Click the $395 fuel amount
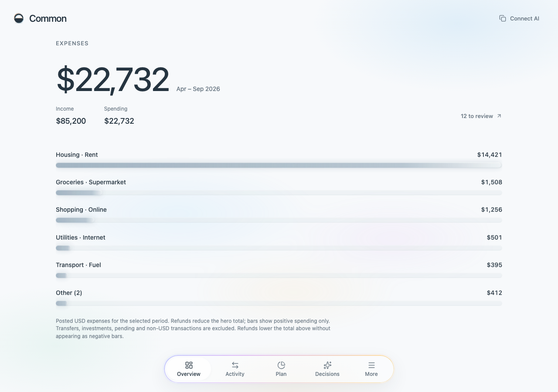This screenshot has height=392, width=558. [x=494, y=265]
